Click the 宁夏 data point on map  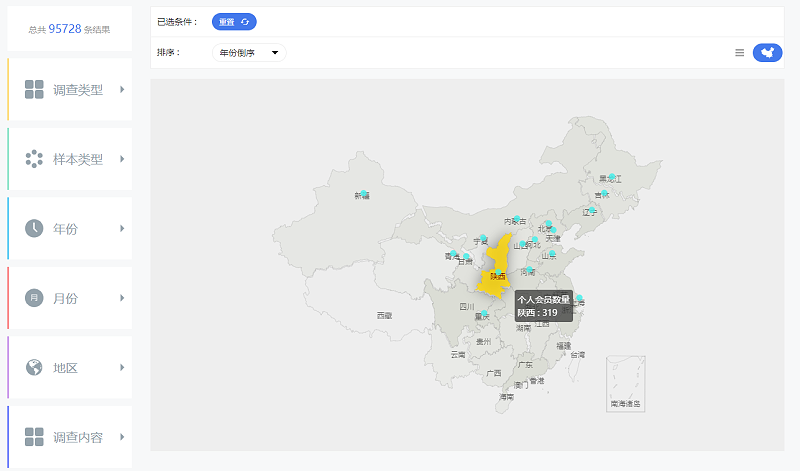click(x=483, y=238)
